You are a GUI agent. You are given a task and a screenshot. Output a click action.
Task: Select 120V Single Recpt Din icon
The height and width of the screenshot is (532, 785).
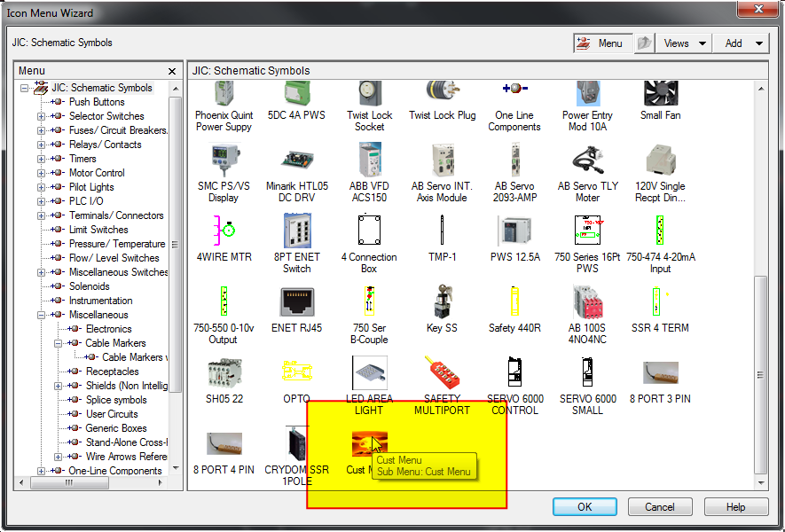coord(660,160)
